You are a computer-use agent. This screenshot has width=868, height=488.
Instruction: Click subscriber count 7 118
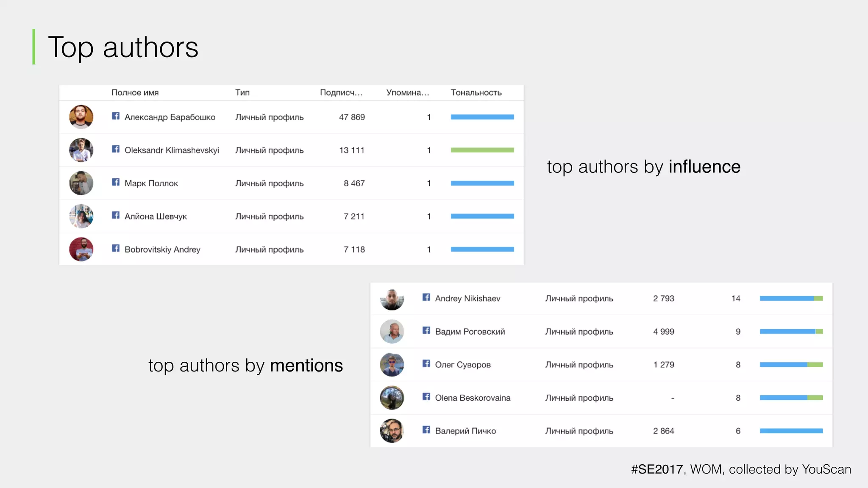point(354,250)
